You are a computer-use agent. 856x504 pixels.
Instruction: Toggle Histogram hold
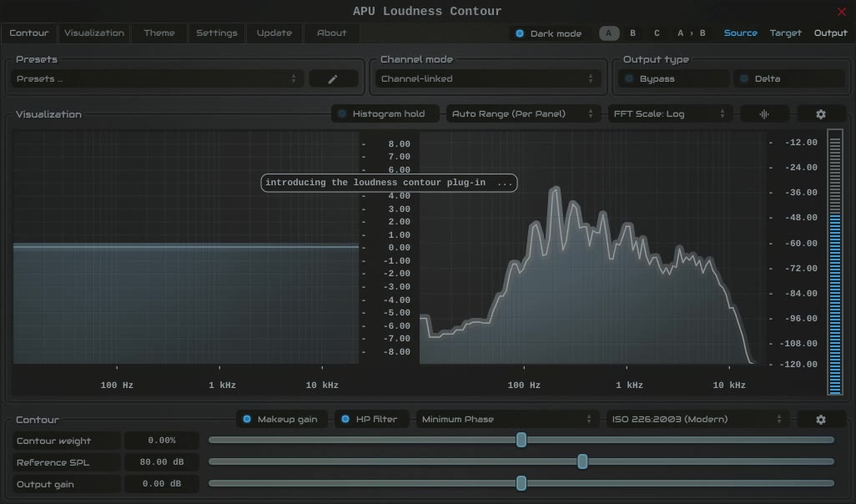(385, 114)
